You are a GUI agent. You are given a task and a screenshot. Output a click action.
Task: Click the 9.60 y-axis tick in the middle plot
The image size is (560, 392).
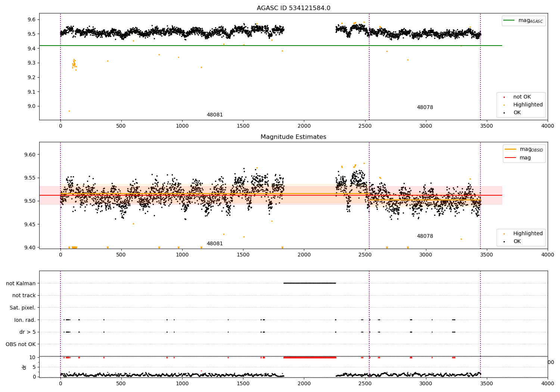pyautogui.click(x=30, y=155)
